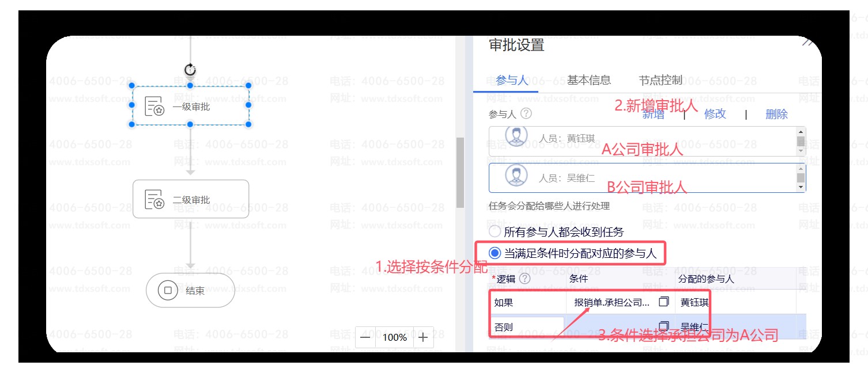Zoom out with the minus button
Image resolution: width=868 pixels, height=373 pixels.
point(365,337)
